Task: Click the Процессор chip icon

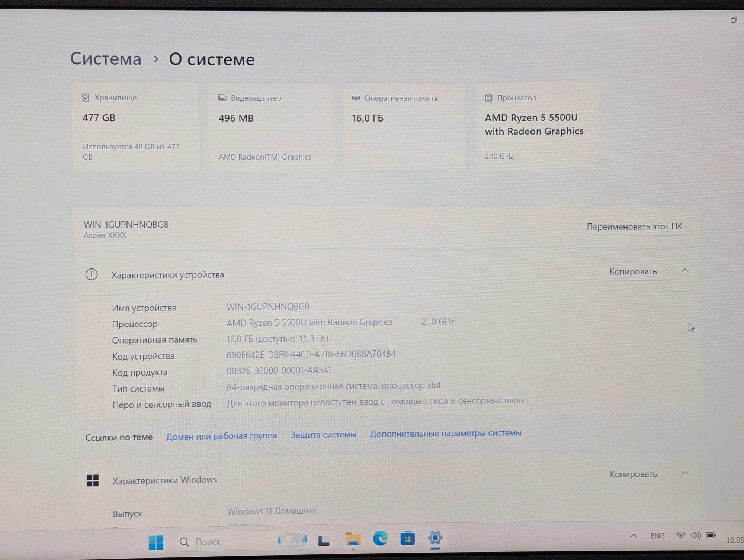Action: pyautogui.click(x=488, y=98)
